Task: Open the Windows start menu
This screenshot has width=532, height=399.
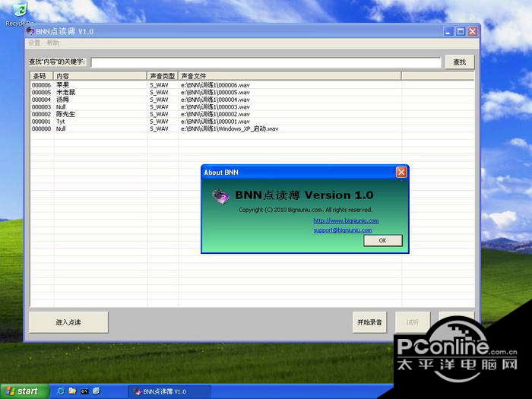Action: (24, 391)
